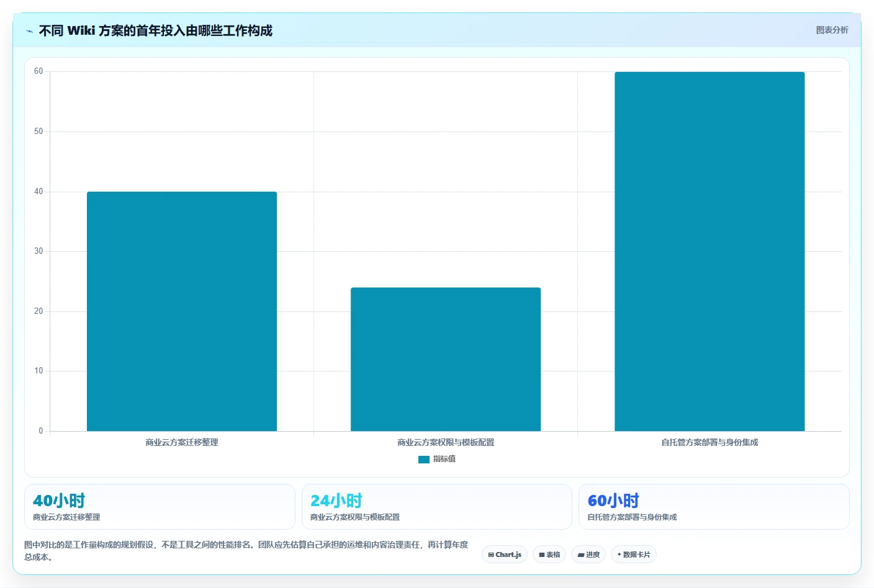Click the 表格 tag
This screenshot has width=874, height=588.
[x=549, y=555]
